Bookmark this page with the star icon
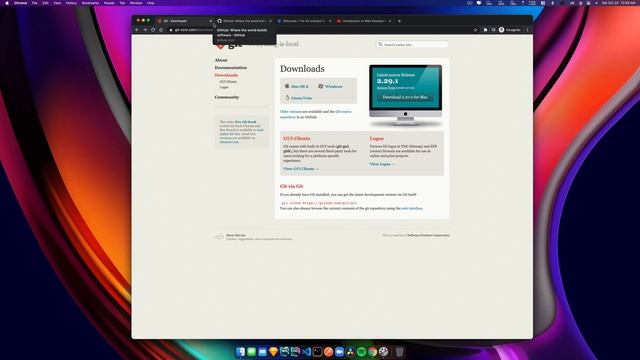 (475, 30)
